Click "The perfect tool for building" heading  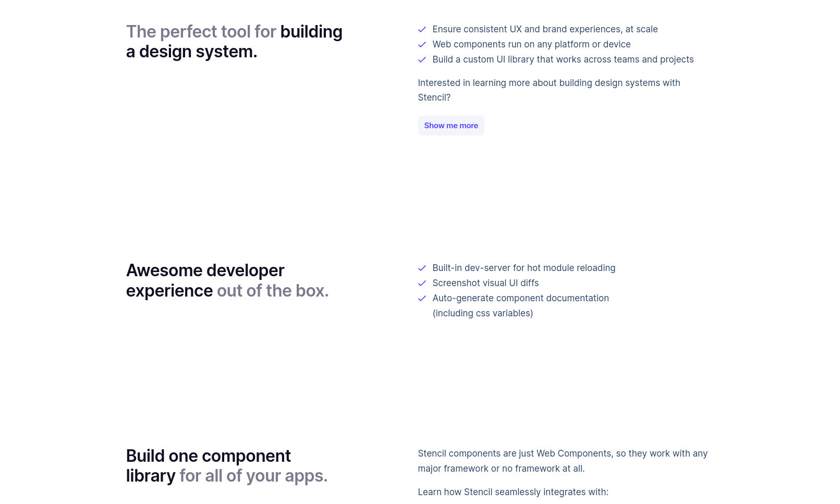point(234,42)
